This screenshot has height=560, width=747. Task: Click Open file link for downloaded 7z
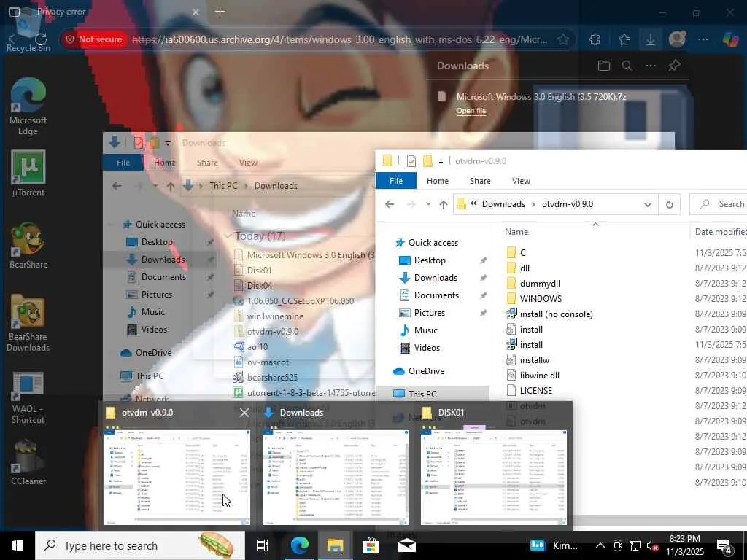click(471, 111)
